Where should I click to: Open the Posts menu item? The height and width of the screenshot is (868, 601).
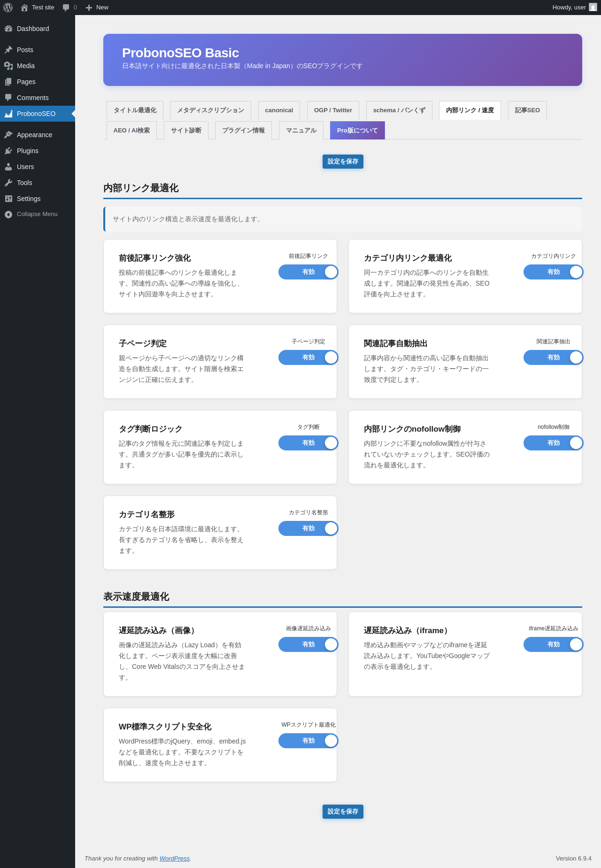(x=38, y=50)
